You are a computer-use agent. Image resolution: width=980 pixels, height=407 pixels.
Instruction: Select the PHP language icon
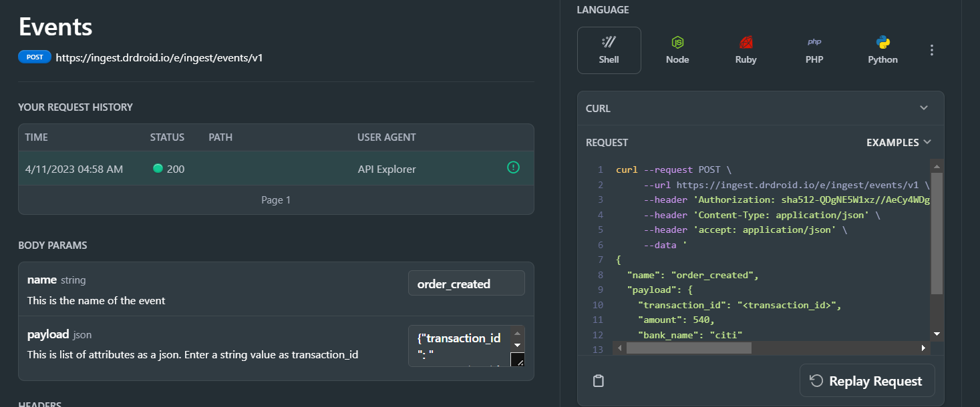[x=814, y=49]
